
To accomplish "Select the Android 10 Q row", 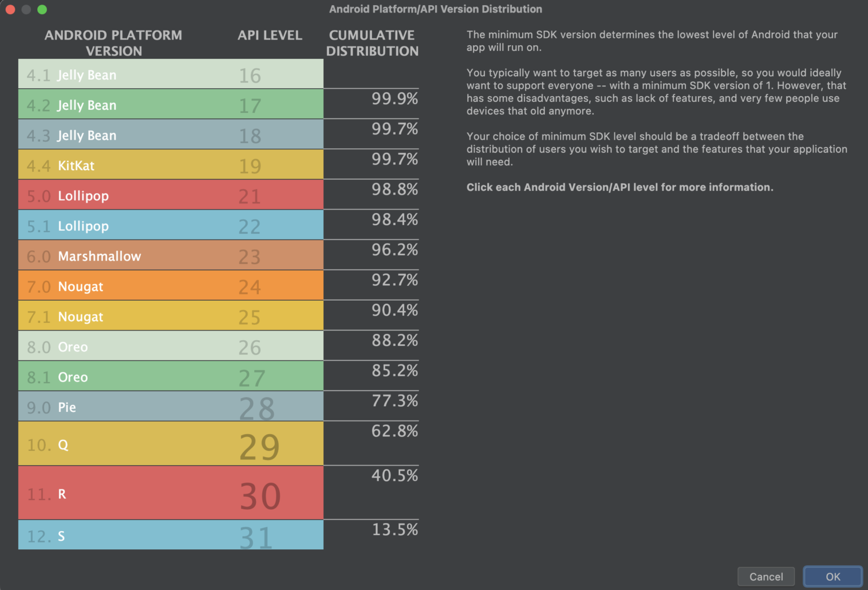I will point(171,444).
